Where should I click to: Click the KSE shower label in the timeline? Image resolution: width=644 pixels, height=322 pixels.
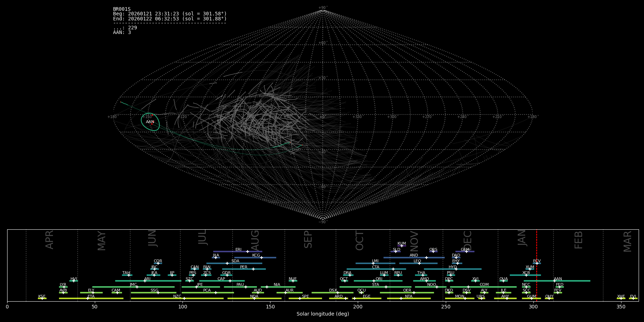42,297
